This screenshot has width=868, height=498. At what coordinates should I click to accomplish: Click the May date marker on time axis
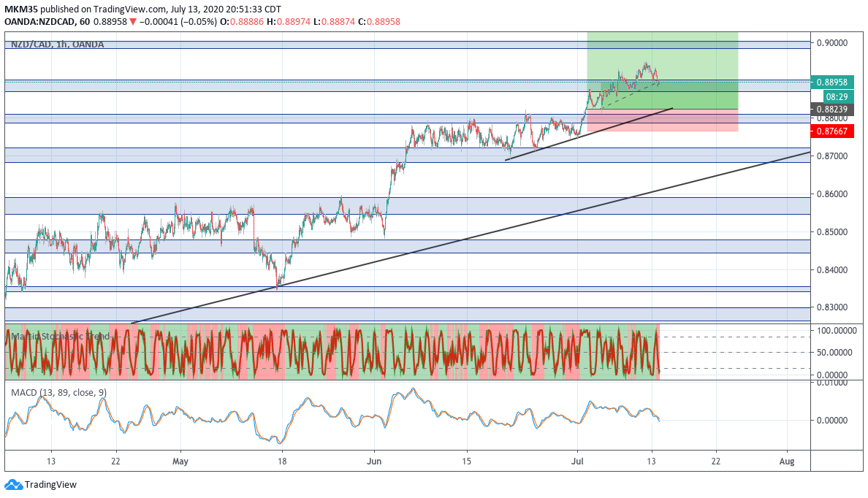click(x=180, y=461)
